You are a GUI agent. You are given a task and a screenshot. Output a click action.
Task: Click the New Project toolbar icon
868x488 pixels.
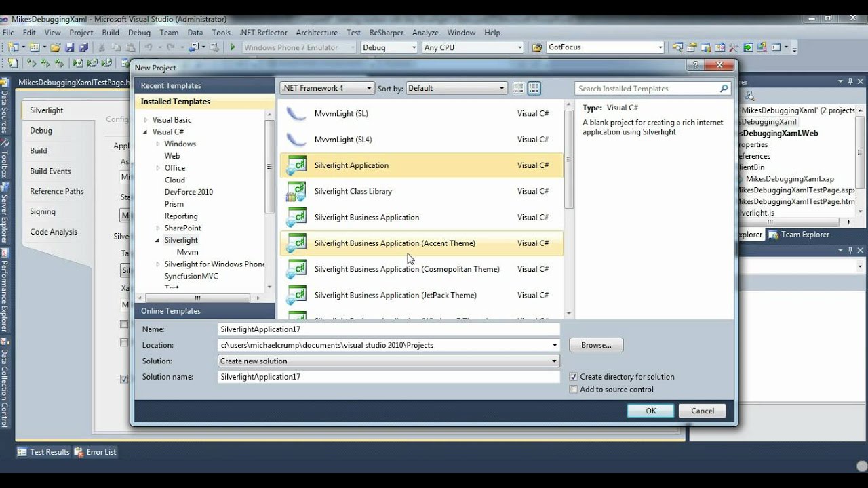(x=13, y=47)
